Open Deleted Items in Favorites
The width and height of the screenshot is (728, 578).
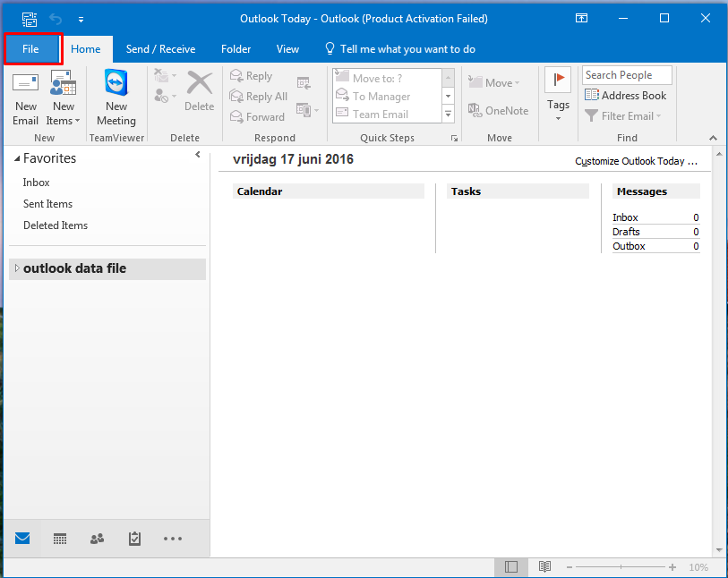56,225
